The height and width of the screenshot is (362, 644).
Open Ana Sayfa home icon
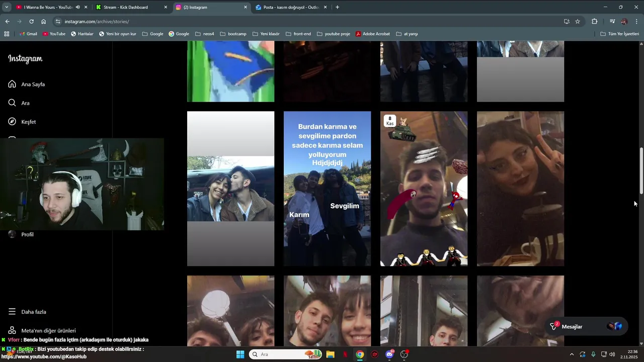tap(12, 84)
